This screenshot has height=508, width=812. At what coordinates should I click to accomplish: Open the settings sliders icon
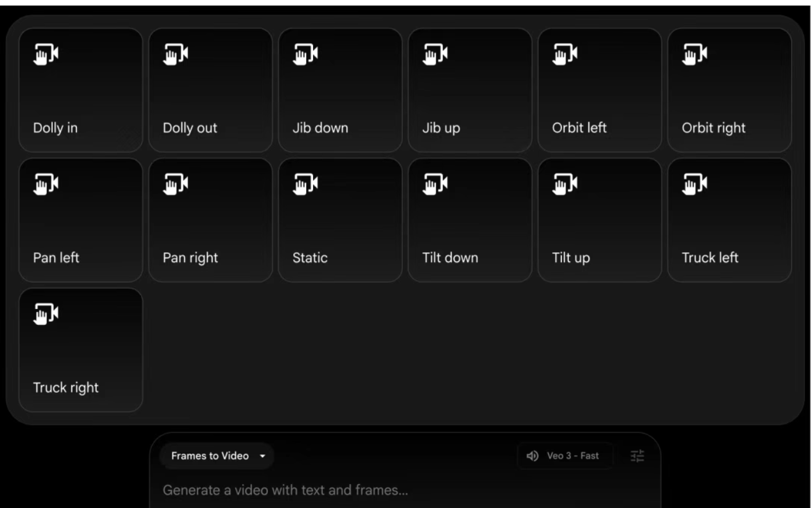[x=637, y=456]
